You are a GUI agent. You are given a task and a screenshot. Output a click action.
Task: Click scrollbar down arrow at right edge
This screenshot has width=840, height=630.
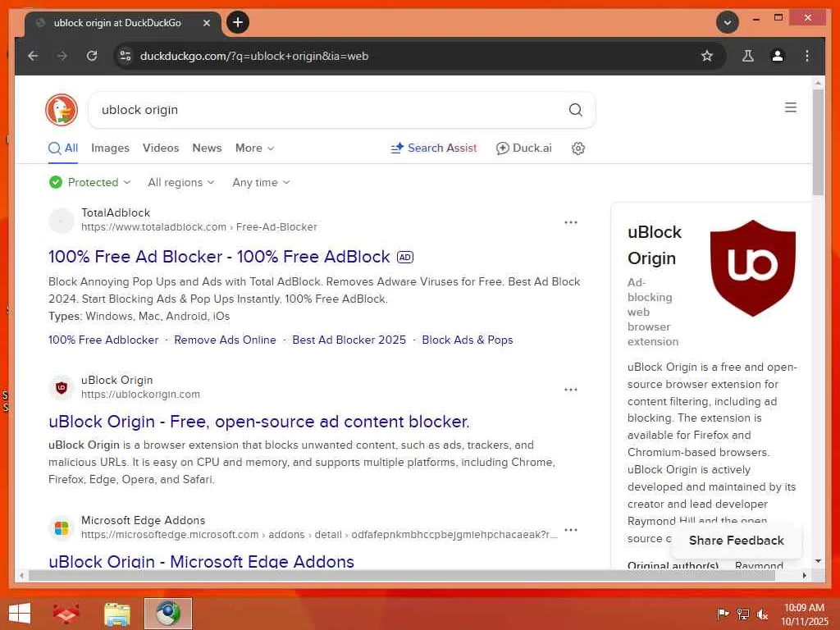coord(818,561)
